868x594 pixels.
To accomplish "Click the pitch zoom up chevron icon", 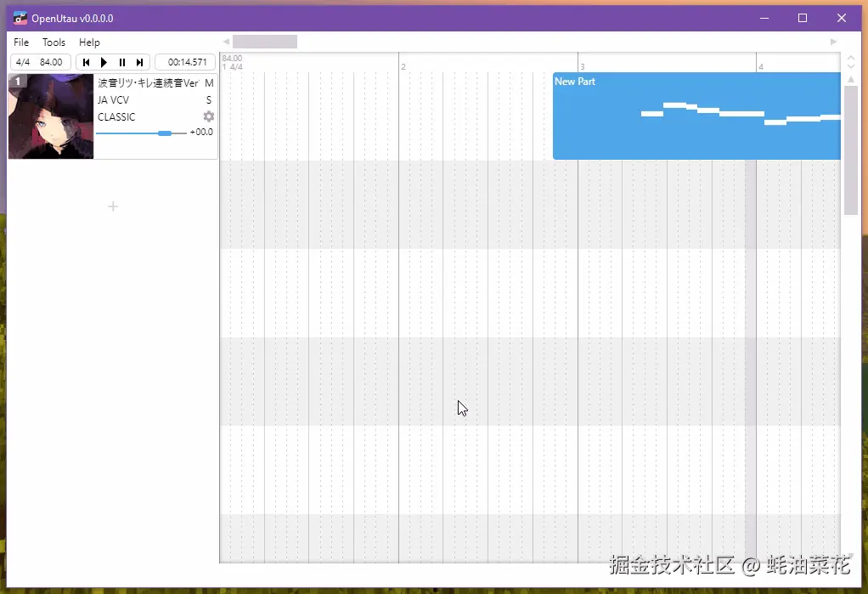I will [x=850, y=56].
